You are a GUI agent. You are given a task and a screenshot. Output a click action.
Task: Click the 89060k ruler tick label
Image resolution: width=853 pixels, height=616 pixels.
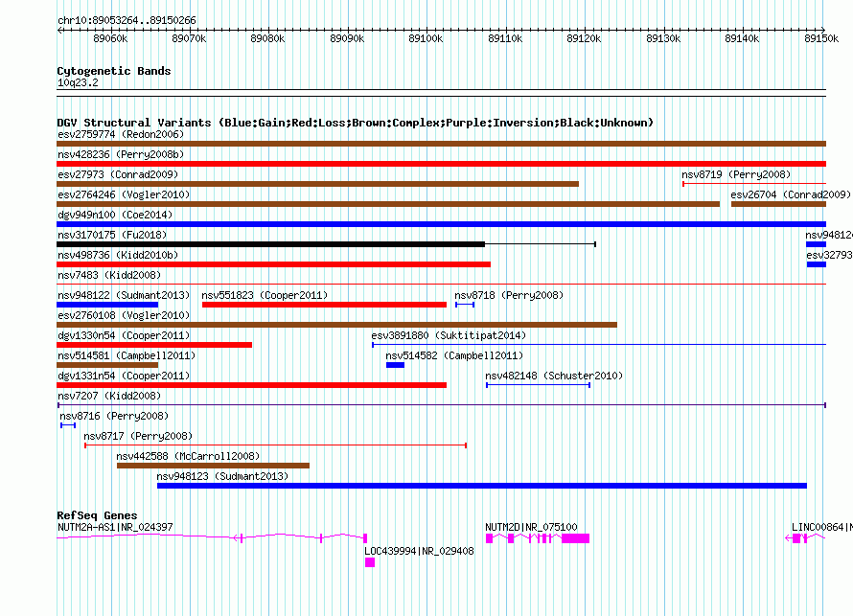click(110, 38)
